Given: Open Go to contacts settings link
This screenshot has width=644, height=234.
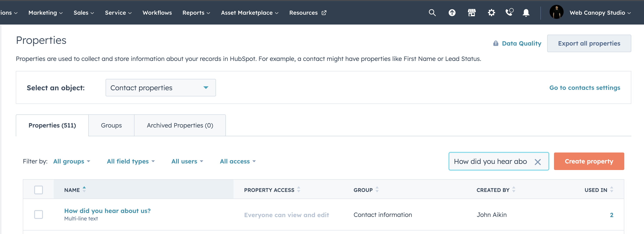Looking at the screenshot, I should (585, 87).
